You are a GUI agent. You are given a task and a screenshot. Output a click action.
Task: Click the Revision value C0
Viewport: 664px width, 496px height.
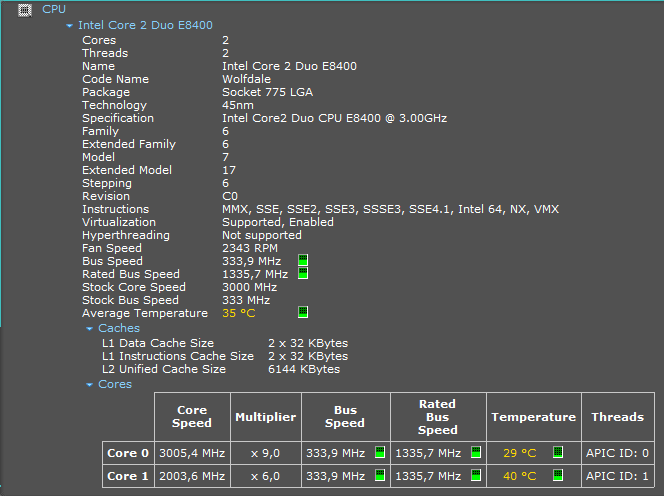coord(230,196)
